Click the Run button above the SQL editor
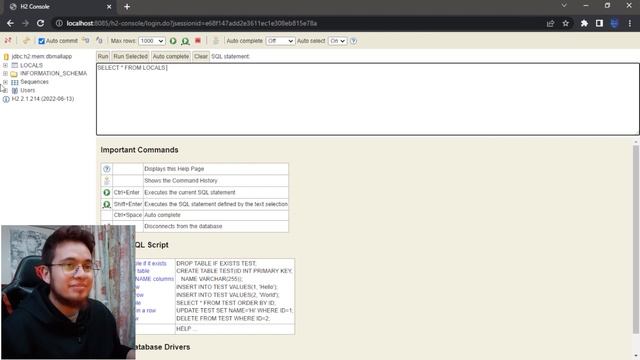The height and width of the screenshot is (360, 640). (103, 56)
